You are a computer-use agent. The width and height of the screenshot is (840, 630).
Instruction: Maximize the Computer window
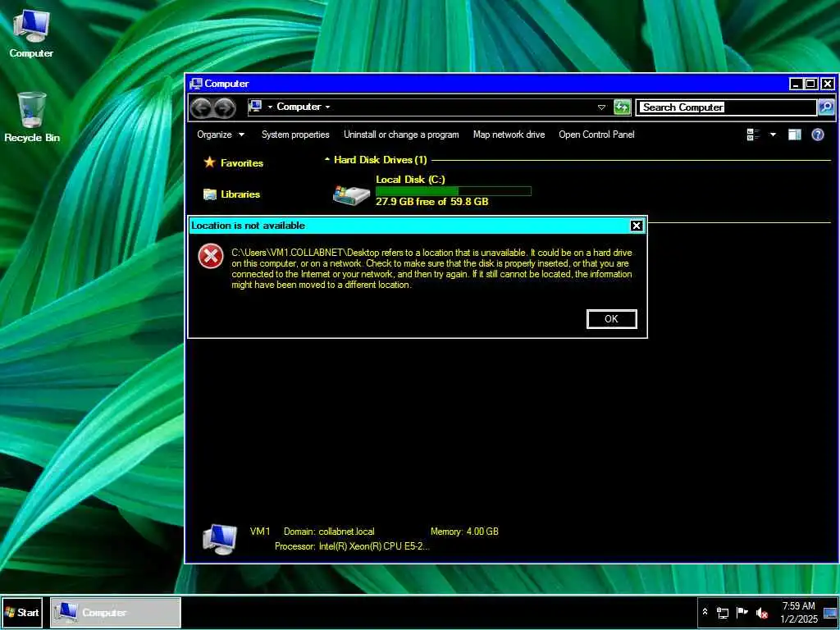pos(811,84)
